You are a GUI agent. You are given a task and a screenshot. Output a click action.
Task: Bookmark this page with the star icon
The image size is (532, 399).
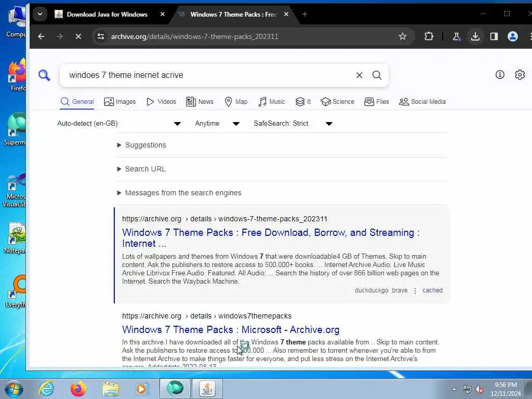pos(403,36)
